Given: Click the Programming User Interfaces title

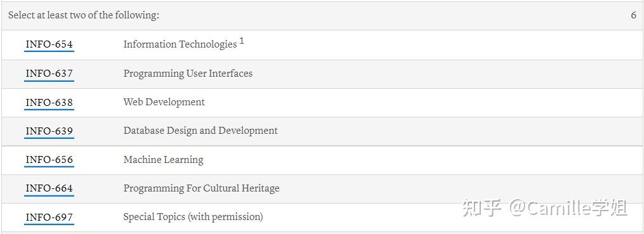Looking at the screenshot, I should [188, 74].
